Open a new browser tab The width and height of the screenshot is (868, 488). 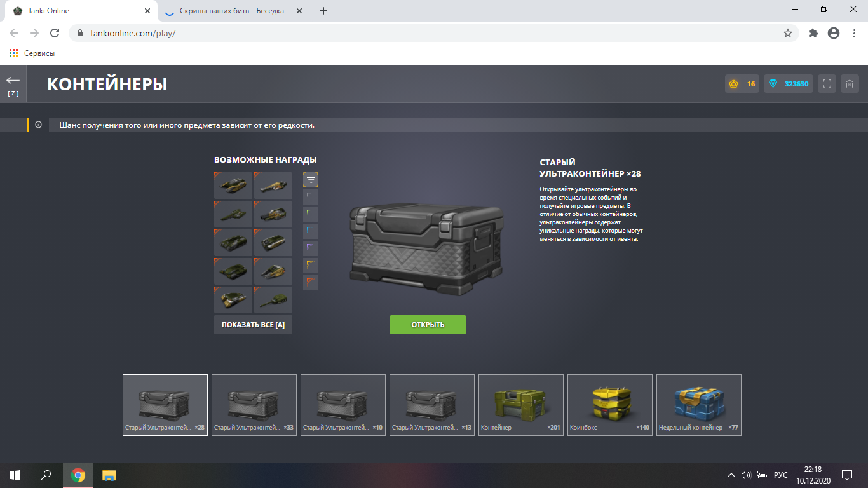pyautogui.click(x=323, y=11)
